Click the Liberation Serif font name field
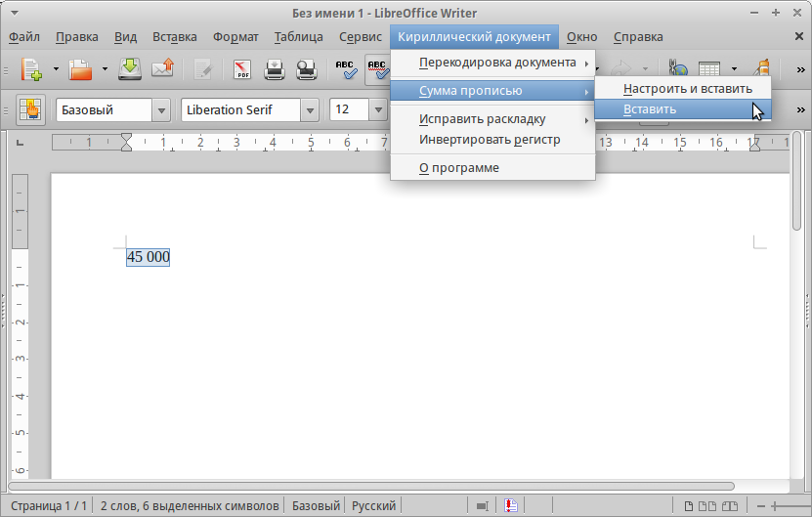This screenshot has width=812, height=517. coord(240,109)
